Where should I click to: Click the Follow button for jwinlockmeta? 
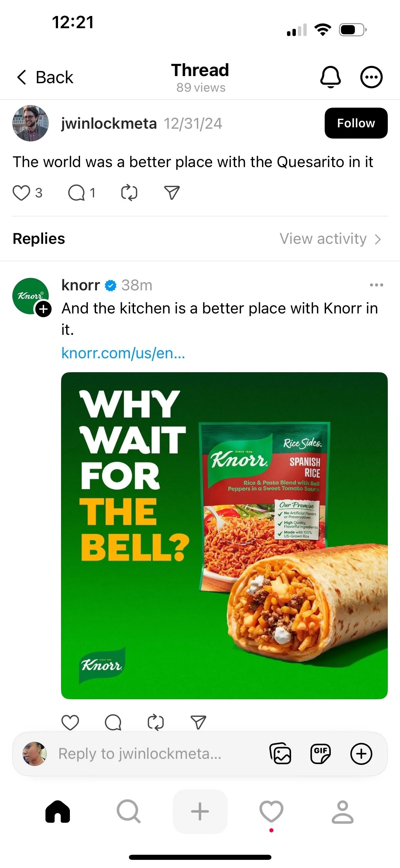click(356, 123)
